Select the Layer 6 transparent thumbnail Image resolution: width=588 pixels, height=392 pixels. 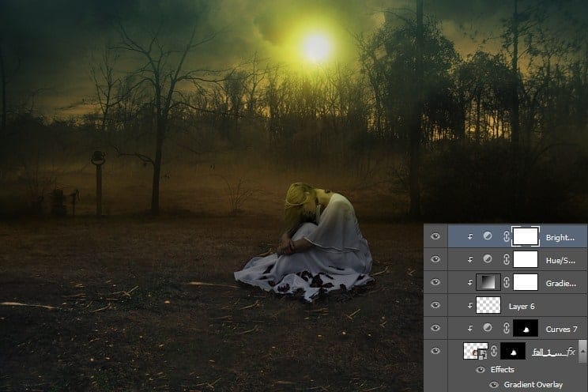tap(488, 305)
